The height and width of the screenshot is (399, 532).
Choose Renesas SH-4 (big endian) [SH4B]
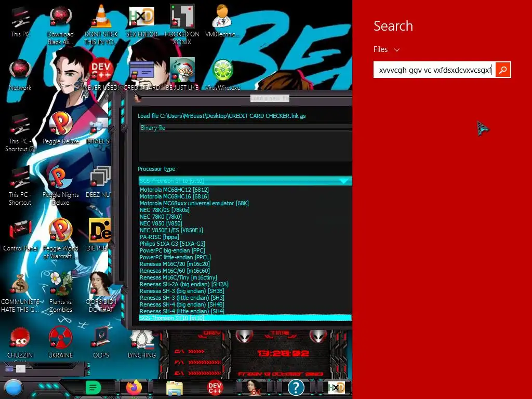tap(245, 304)
